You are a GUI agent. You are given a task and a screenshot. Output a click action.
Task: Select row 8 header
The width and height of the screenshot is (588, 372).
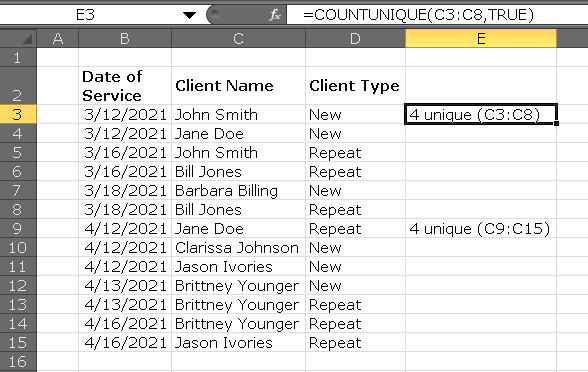click(x=18, y=210)
